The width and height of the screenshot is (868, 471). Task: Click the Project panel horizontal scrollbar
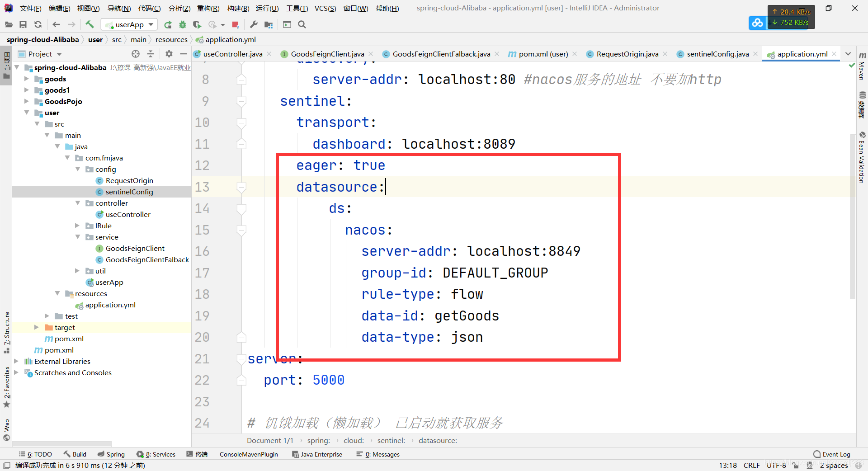click(x=62, y=444)
